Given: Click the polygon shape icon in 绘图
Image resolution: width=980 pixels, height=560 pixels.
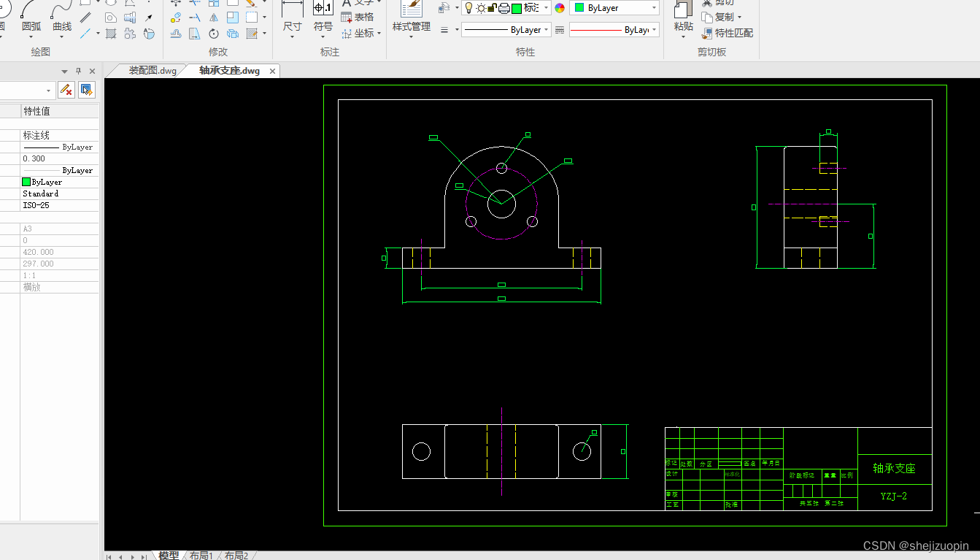Looking at the screenshot, I should (111, 18).
